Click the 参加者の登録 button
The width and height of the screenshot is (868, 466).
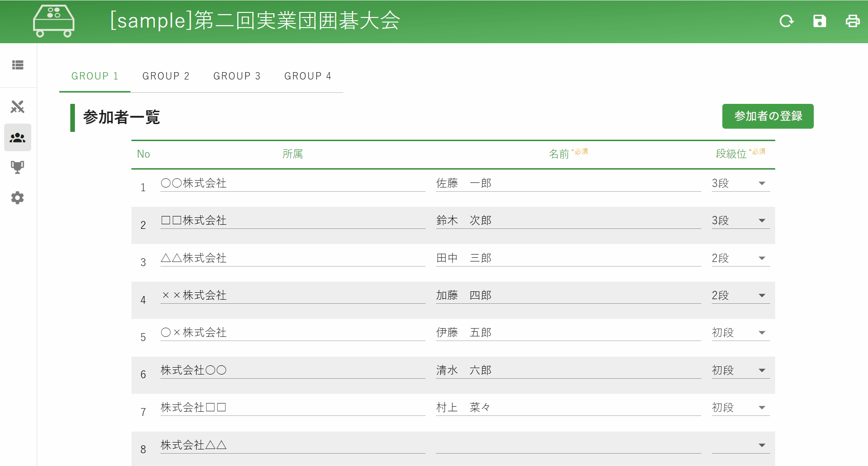coord(768,116)
